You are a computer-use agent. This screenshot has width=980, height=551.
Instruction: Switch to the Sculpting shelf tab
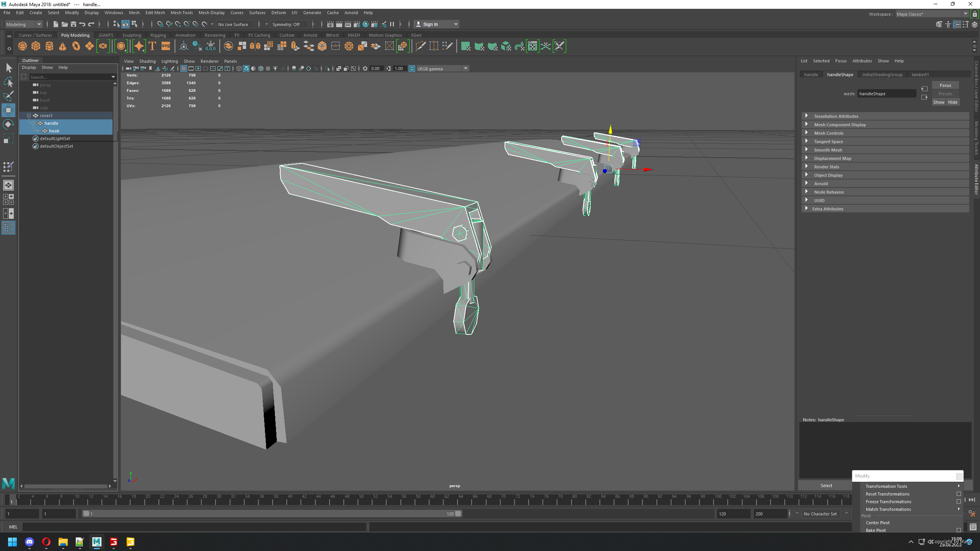pos(132,35)
